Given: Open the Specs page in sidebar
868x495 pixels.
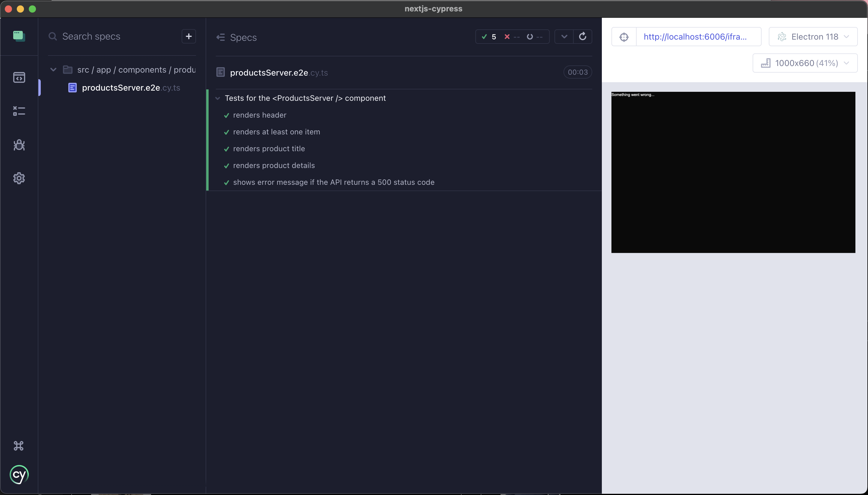Looking at the screenshot, I should click(x=19, y=77).
